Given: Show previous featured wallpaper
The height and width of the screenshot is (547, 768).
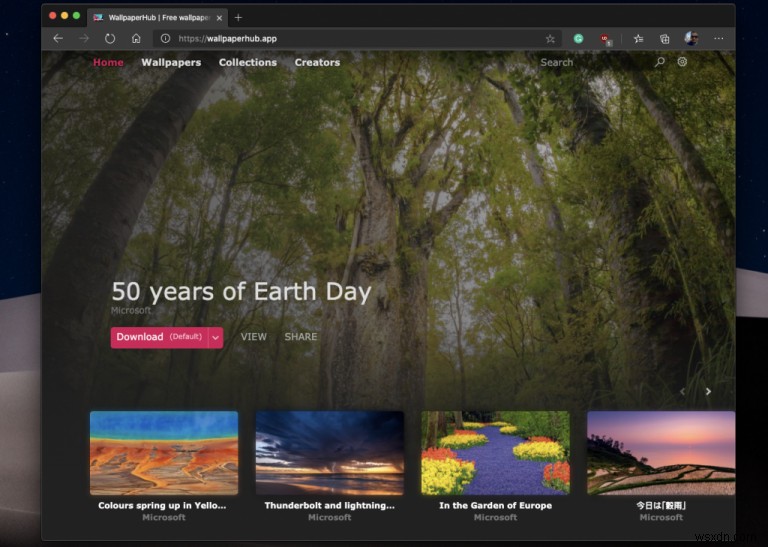Looking at the screenshot, I should [682, 391].
